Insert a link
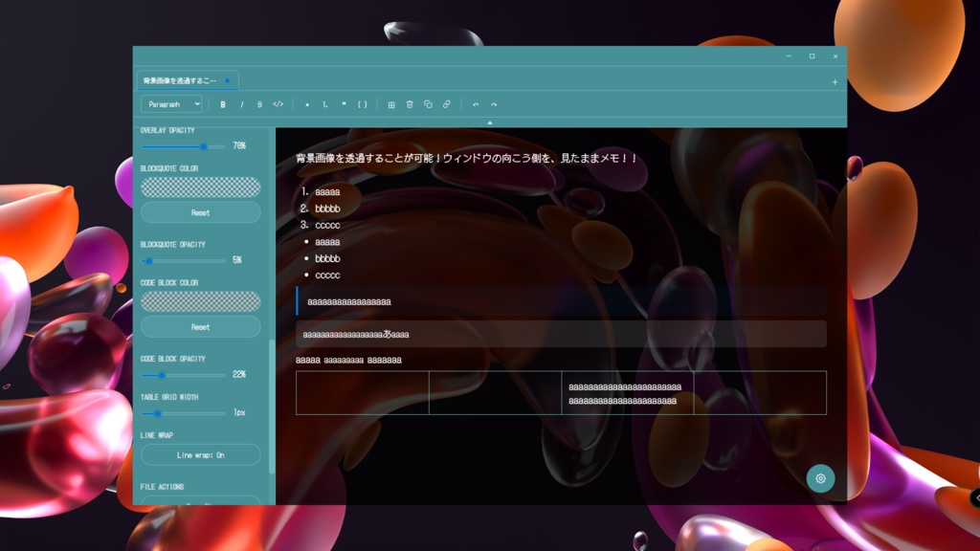The height and width of the screenshot is (551, 980). coord(446,104)
